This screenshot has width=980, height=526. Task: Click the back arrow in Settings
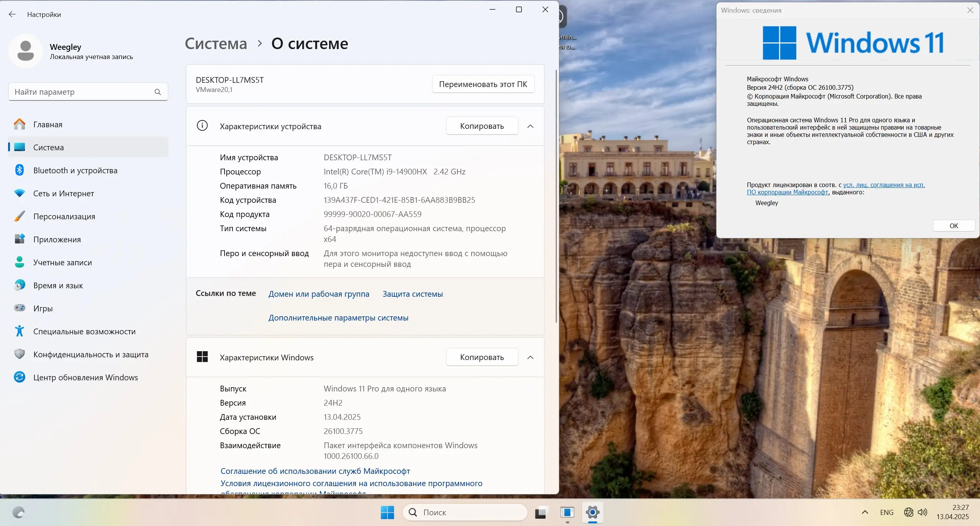13,14
